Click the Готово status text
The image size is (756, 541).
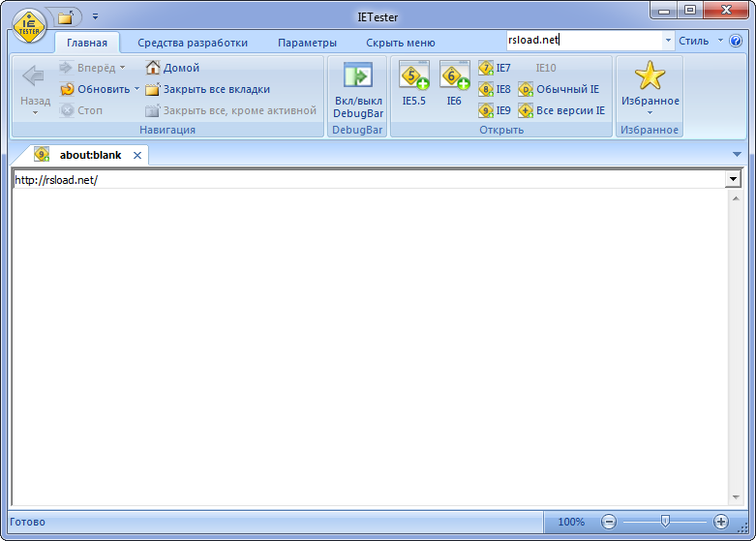coord(27,522)
